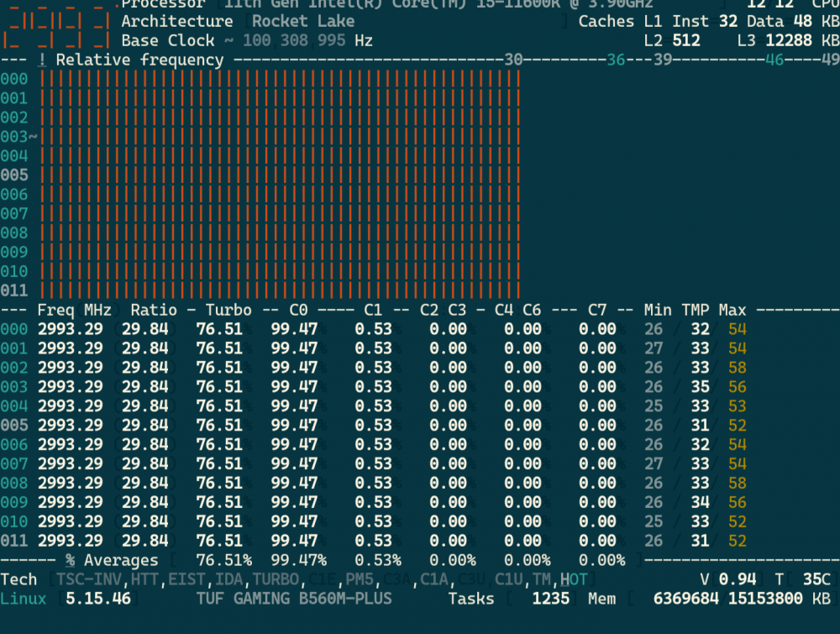Click the EIST technology flag

186,580
